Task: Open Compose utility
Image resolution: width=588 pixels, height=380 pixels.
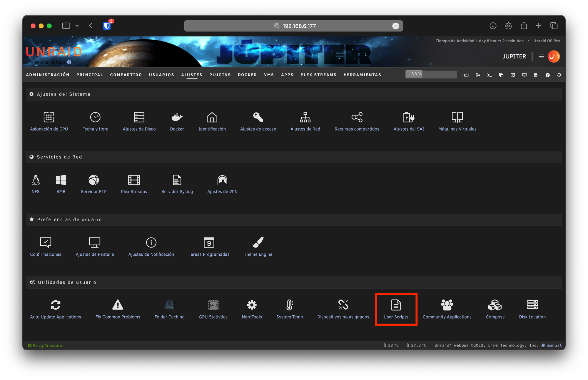Action: pyautogui.click(x=495, y=309)
